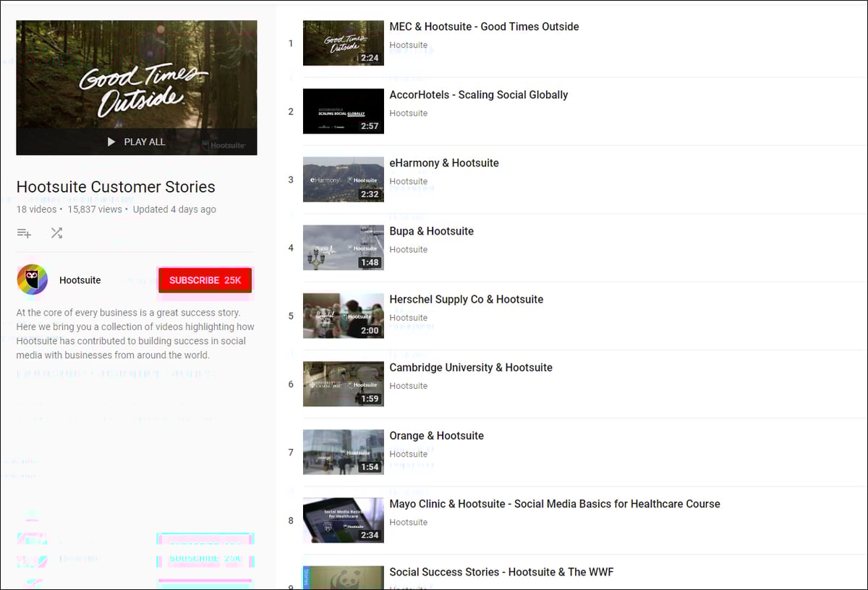This screenshot has width=868, height=590.
Task: Click the WWF panda video thumbnail
Action: (x=343, y=579)
